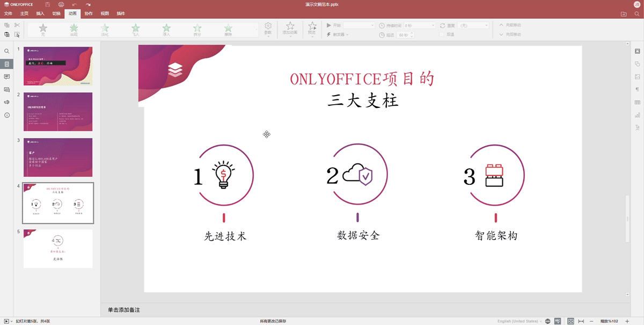644x325 pixels.
Task: Click fit-to-width icon in status bar
Action: [x=581, y=321]
